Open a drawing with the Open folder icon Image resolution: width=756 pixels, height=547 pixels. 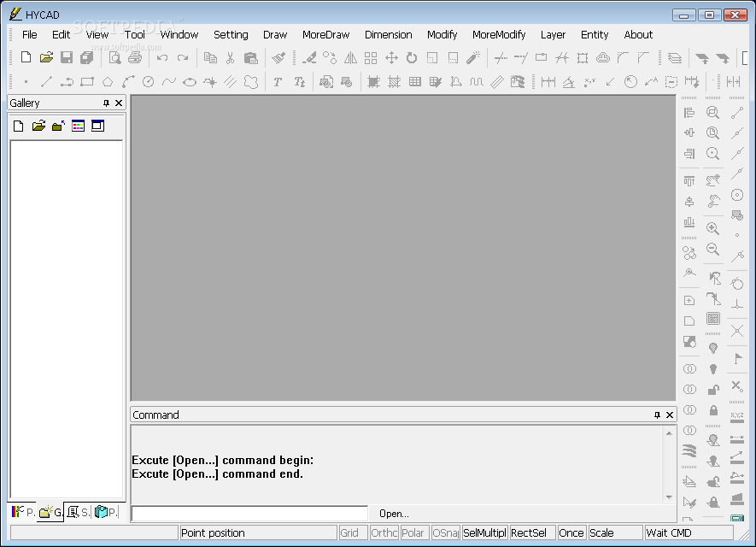click(x=46, y=58)
